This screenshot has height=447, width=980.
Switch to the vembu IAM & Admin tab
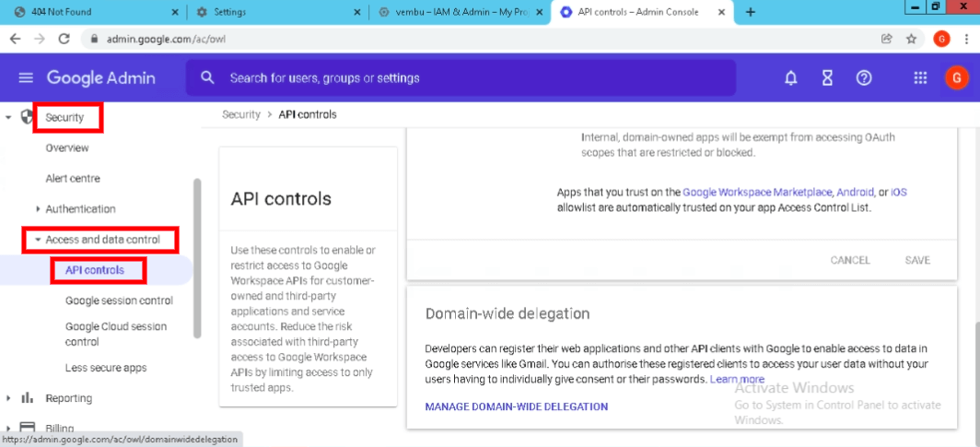pyautogui.click(x=460, y=13)
